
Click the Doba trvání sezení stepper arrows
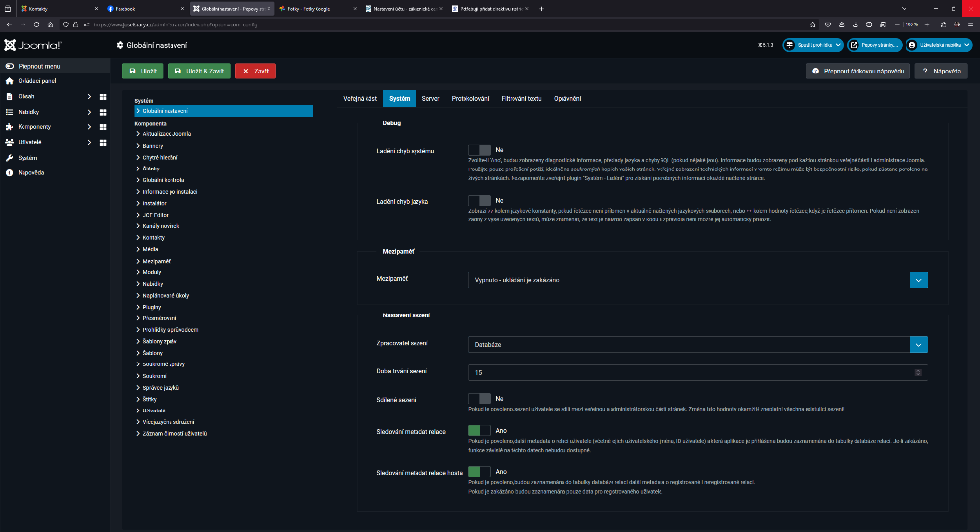(x=917, y=373)
